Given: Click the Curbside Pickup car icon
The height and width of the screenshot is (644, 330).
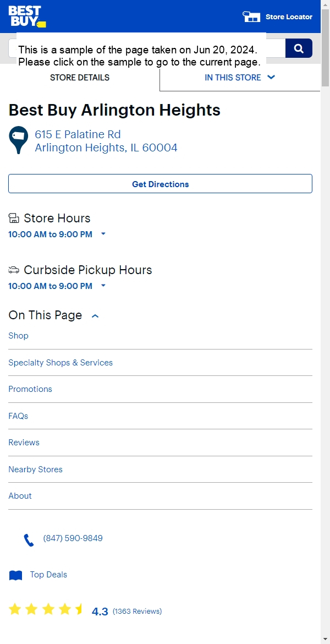Looking at the screenshot, I should pos(14,270).
